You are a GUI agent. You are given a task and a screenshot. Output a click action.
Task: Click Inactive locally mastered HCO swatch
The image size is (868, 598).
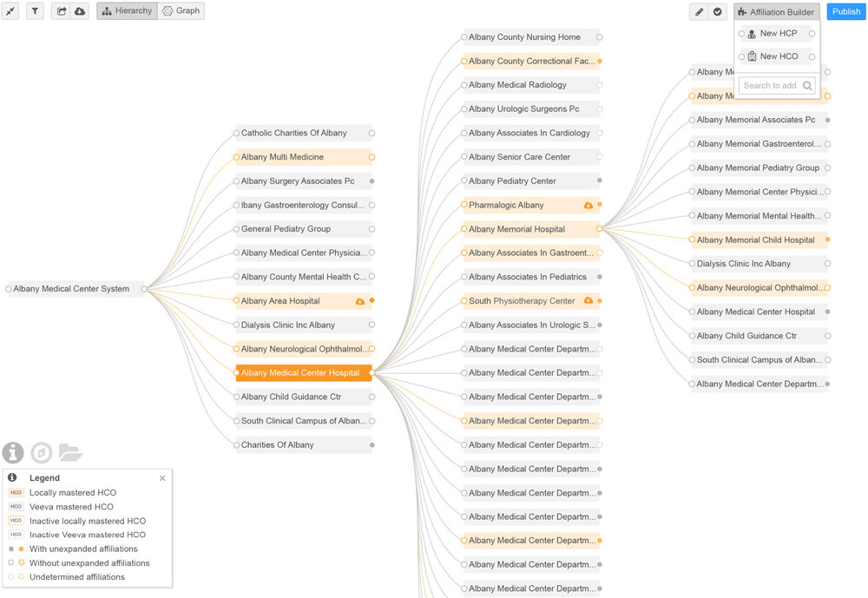[x=16, y=521]
